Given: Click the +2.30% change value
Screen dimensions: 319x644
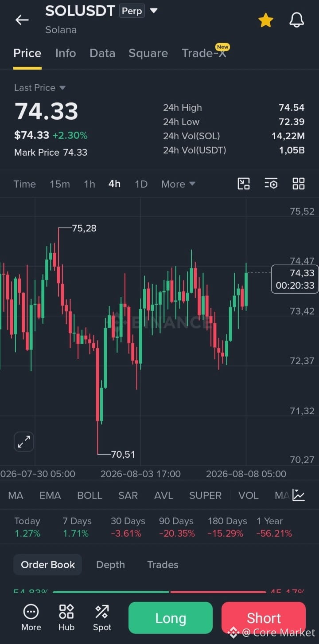Looking at the screenshot, I should pos(70,136).
